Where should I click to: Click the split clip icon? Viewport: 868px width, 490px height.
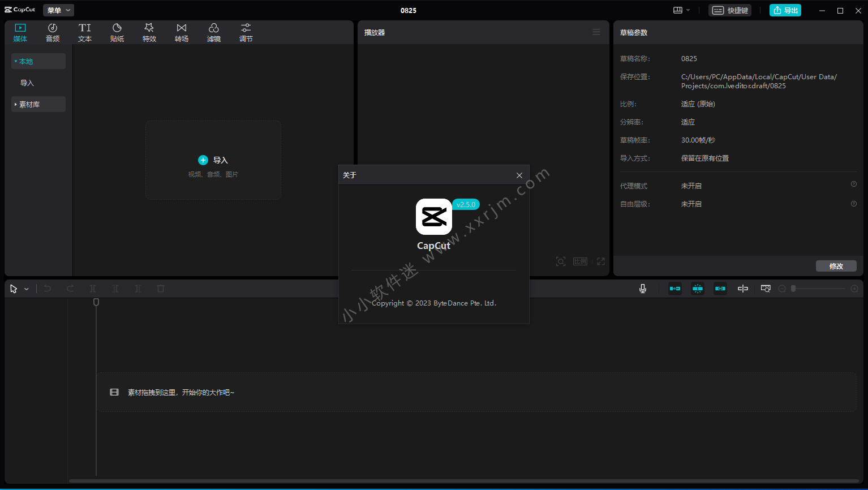tap(93, 289)
